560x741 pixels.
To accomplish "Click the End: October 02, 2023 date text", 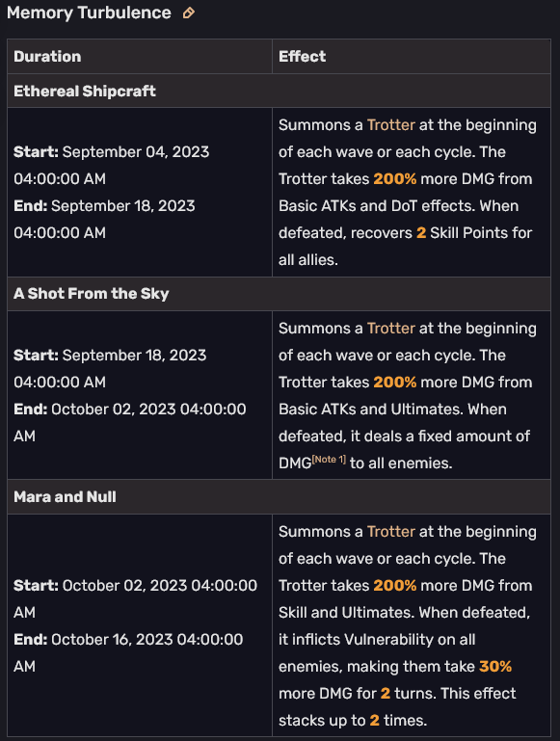I will [130, 422].
